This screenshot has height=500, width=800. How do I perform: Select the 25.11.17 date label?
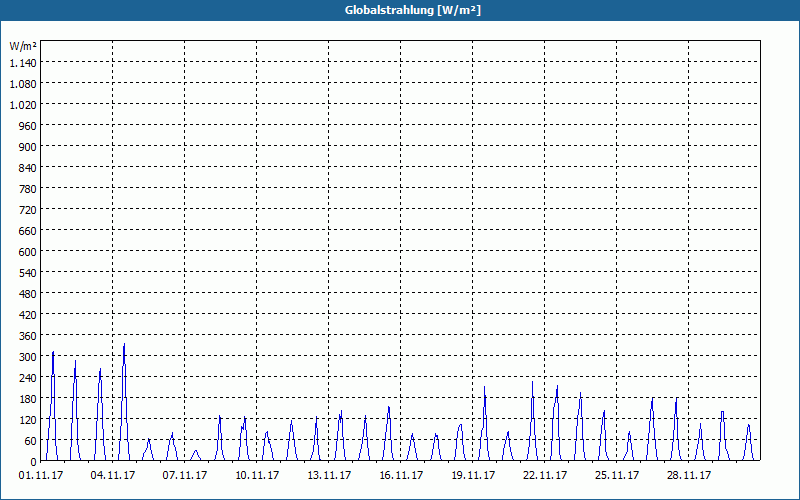[x=617, y=475]
